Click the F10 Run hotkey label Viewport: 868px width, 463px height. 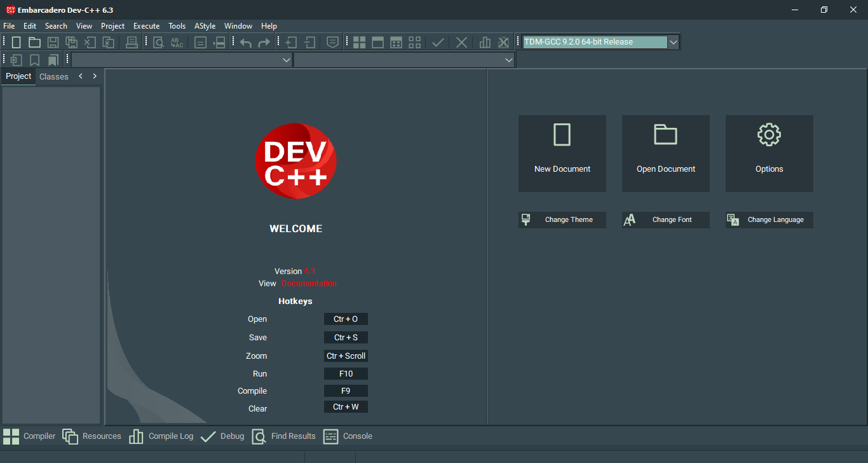[x=346, y=374]
